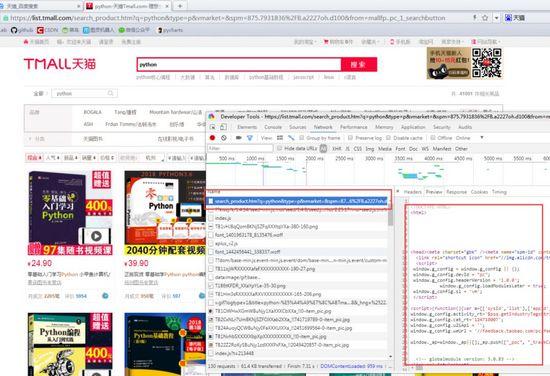The width and height of the screenshot is (550, 376).
Task: Toggle the blue filter funnel icon
Action: 250,138
